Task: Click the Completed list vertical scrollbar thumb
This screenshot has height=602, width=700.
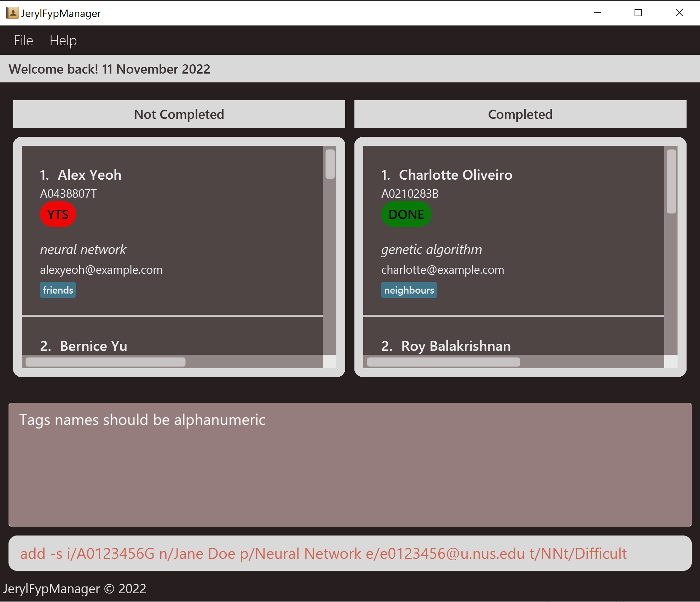Action: (671, 181)
